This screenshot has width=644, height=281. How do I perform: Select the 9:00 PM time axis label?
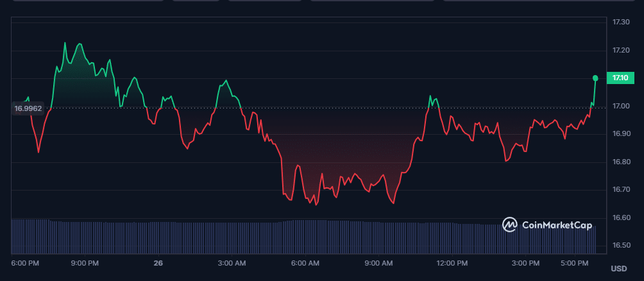[x=85, y=263]
